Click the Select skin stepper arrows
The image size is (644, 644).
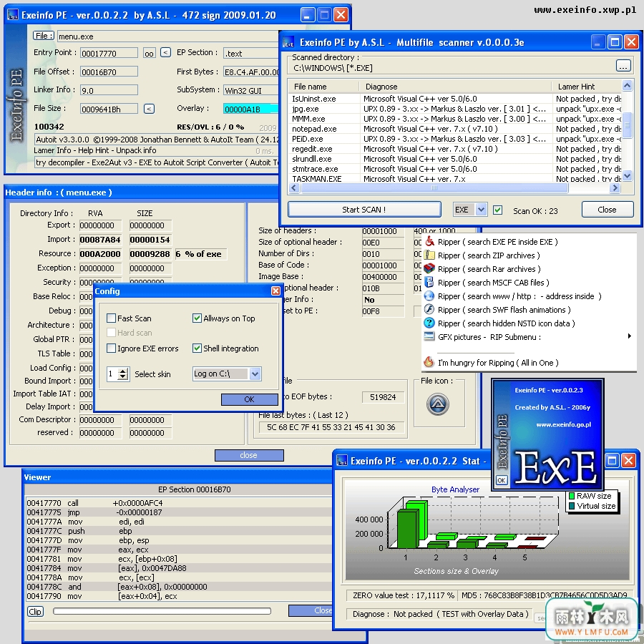pyautogui.click(x=122, y=374)
